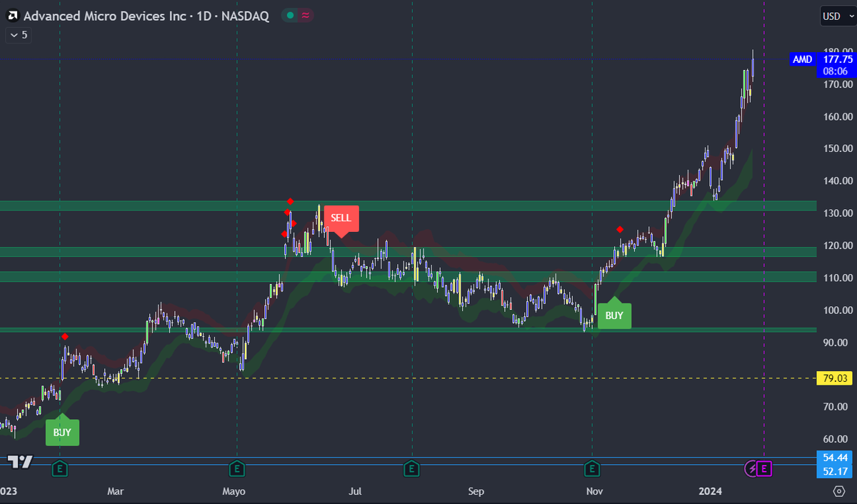Viewport: 857px width, 504px height.
Task: Click the blue 52.17 price label
Action: tap(834, 471)
